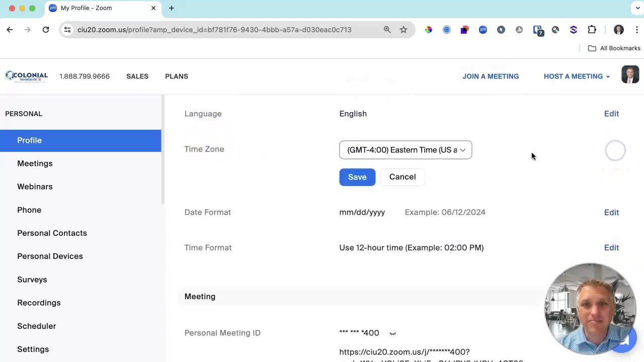Bookmark this page with the star icon

click(404, 30)
